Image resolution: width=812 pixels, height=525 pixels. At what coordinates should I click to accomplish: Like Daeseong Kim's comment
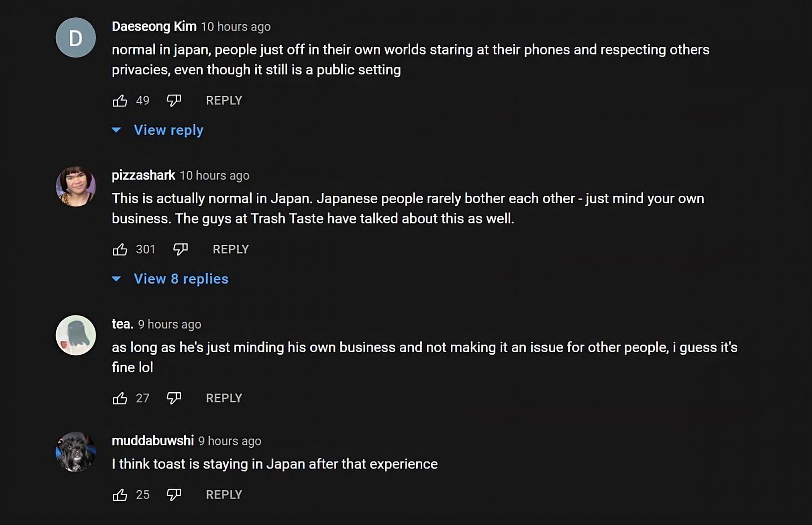click(120, 101)
